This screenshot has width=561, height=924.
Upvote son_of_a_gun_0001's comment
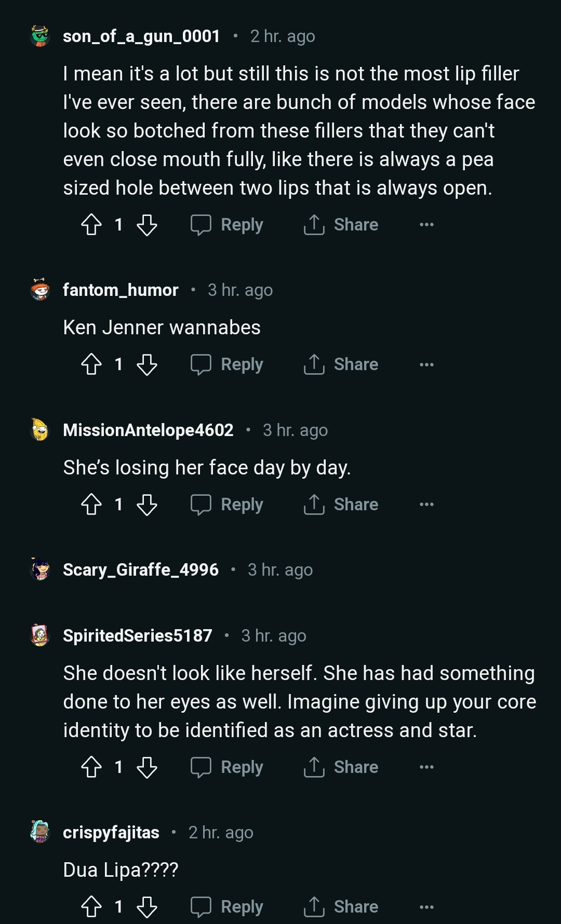click(x=91, y=225)
